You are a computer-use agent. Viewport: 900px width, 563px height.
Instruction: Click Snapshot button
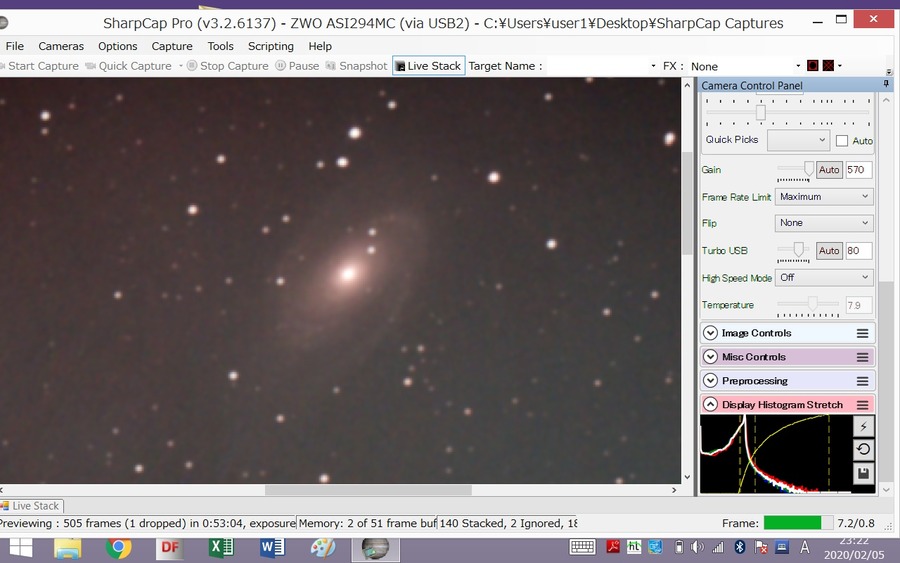point(356,66)
